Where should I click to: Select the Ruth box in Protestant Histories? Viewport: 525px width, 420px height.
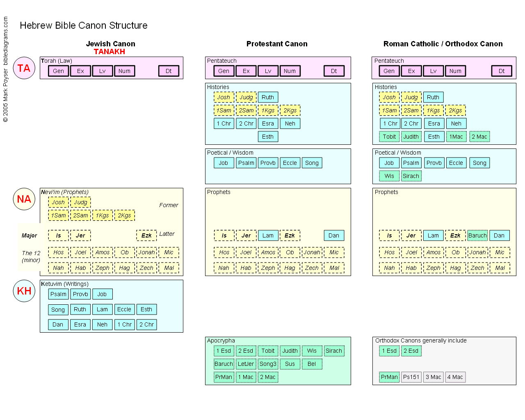[268, 97]
